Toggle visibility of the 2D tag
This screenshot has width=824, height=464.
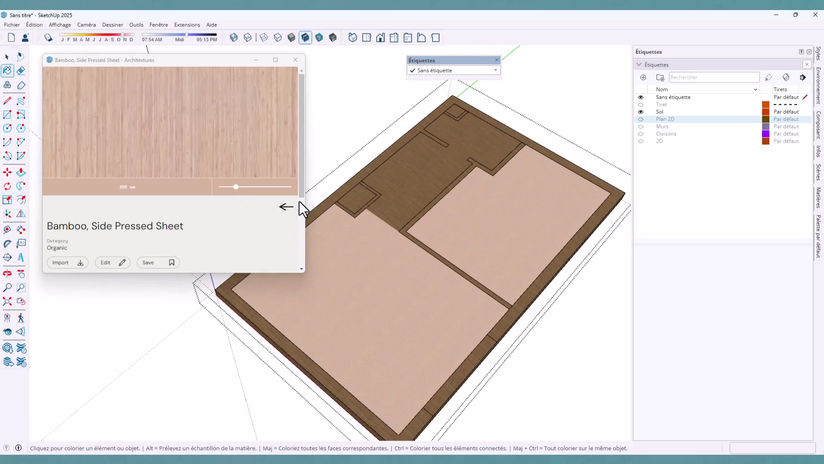641,141
